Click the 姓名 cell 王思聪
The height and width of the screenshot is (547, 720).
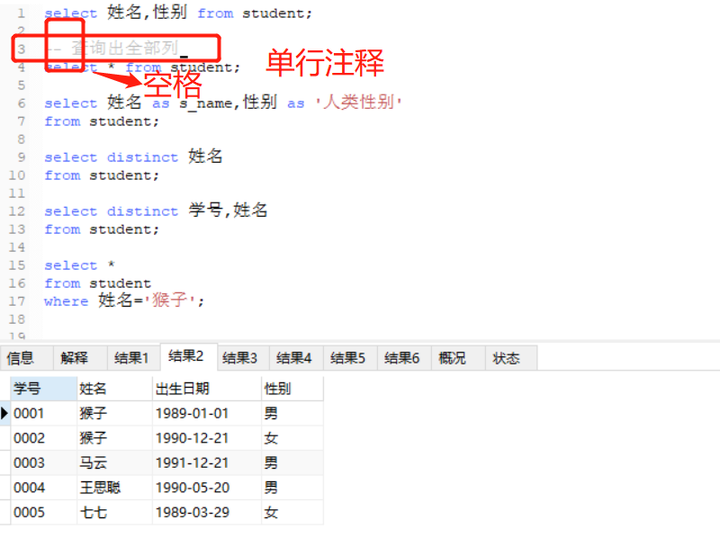(114, 487)
